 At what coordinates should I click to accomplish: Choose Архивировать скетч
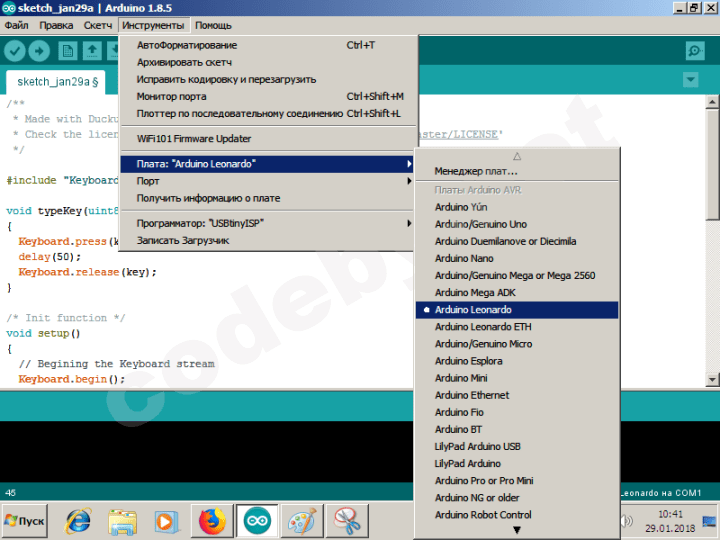tap(269, 62)
